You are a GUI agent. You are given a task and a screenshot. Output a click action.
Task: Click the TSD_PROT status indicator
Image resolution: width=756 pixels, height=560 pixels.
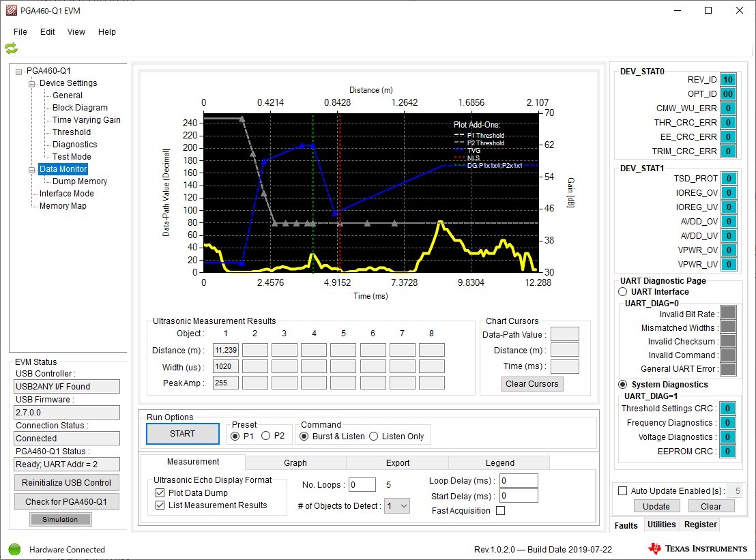point(729,178)
